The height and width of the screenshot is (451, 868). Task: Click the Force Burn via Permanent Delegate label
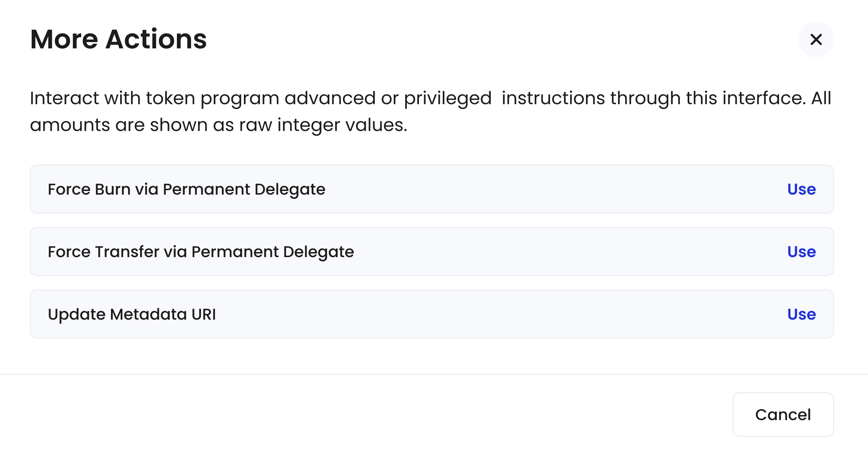[x=187, y=189]
